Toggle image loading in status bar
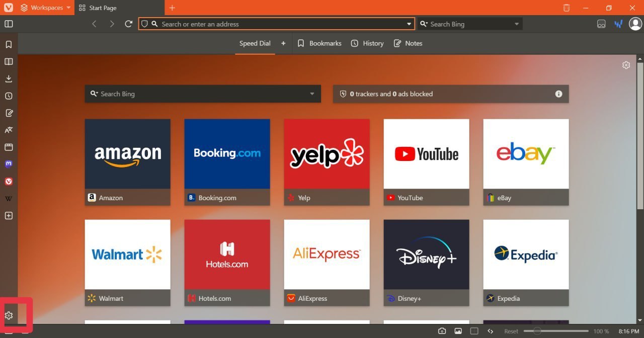 coord(458,331)
